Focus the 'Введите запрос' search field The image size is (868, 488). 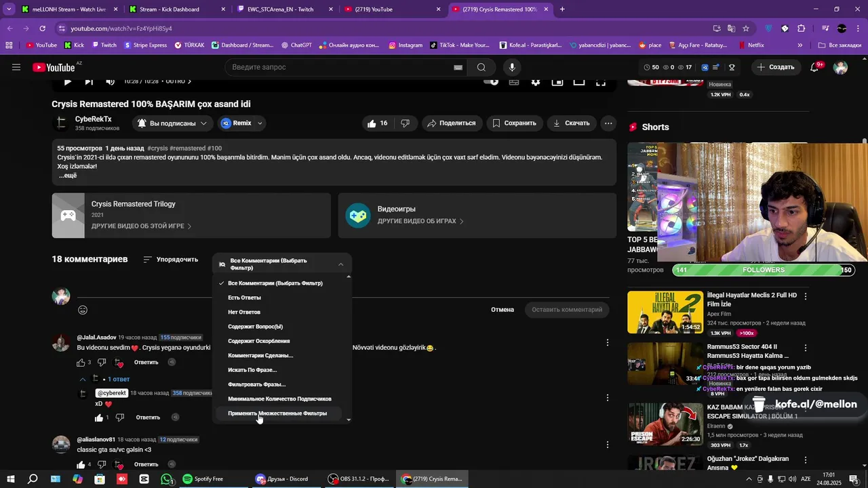pos(339,67)
